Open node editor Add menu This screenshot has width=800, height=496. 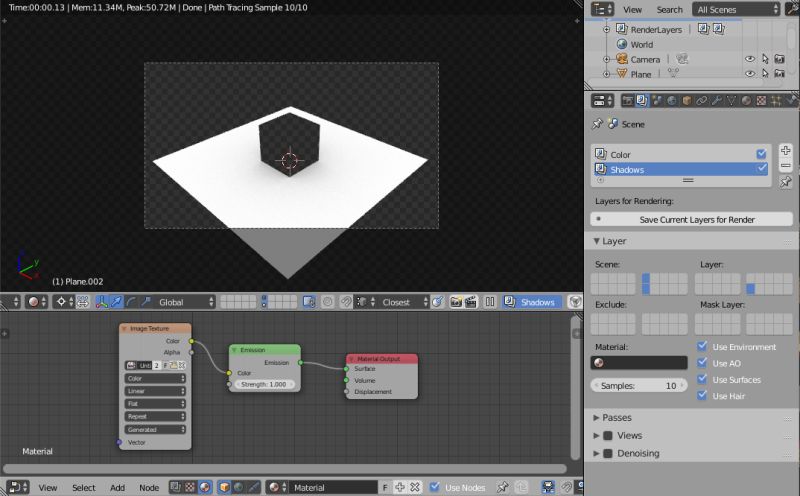pos(117,488)
